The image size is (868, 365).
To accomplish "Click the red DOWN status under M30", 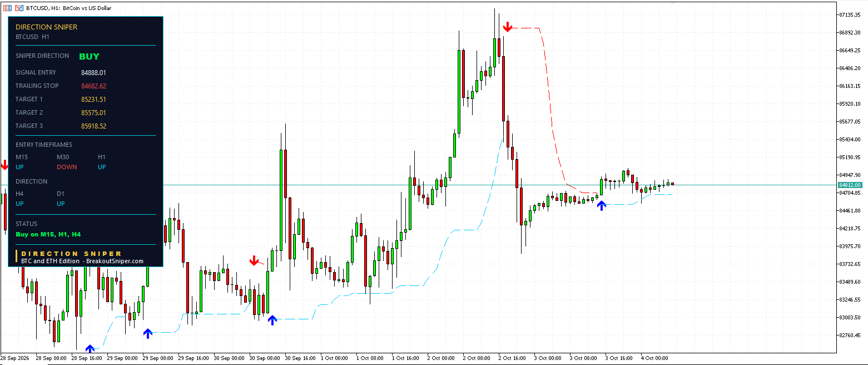I will [x=67, y=167].
